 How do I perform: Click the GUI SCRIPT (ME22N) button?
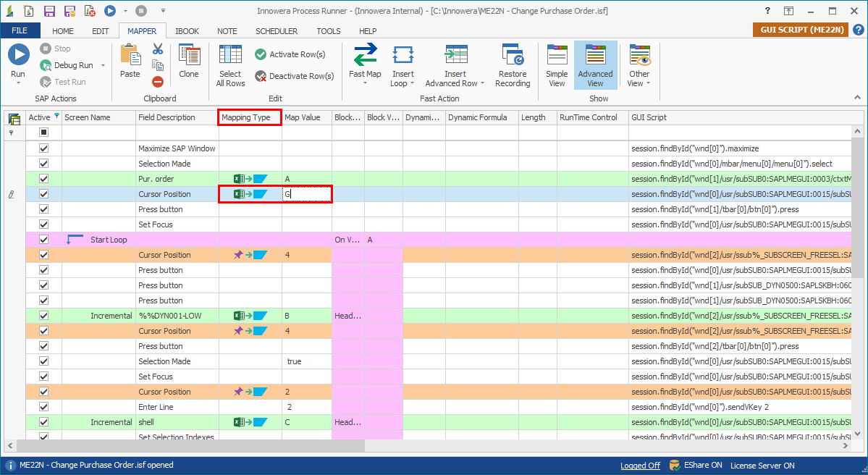[800, 30]
